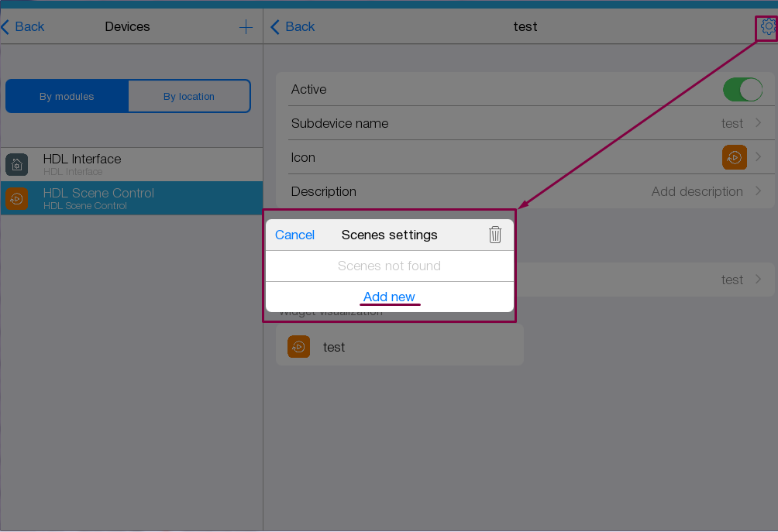Expand the Icon row chevron
This screenshot has width=778, height=532.
758,157
